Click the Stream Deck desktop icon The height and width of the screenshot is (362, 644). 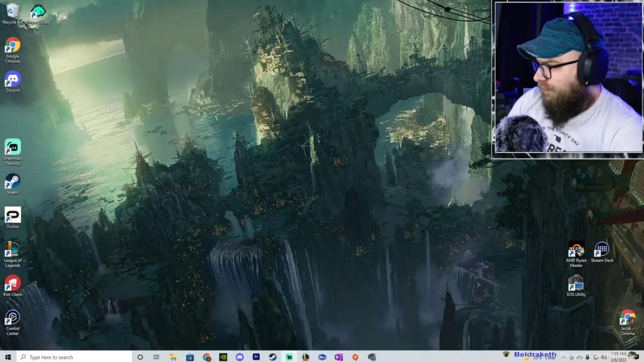coord(602,252)
